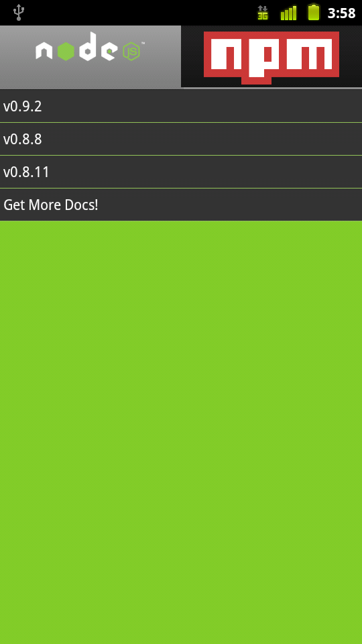Click the white letter d in node logo
362x644 pixels.
tap(88, 46)
